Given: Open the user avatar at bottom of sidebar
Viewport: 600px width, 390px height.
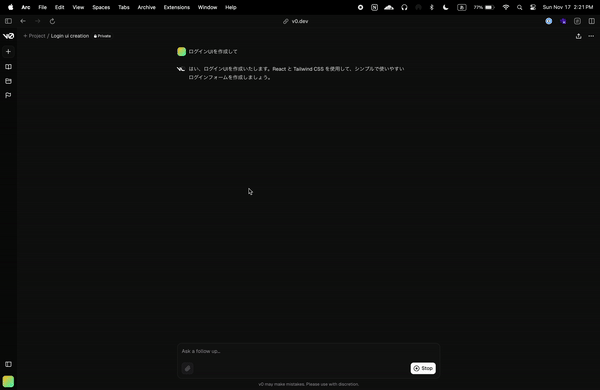Looking at the screenshot, I should coord(8,381).
